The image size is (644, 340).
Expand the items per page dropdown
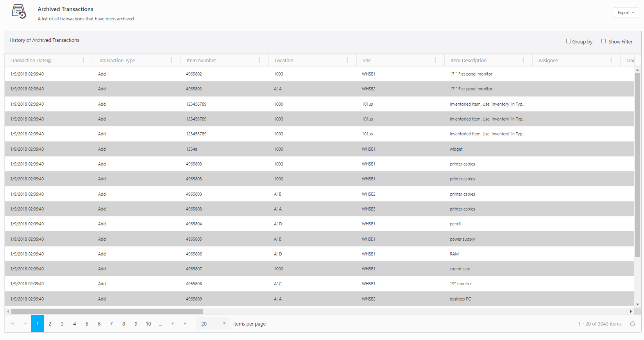coord(224,324)
